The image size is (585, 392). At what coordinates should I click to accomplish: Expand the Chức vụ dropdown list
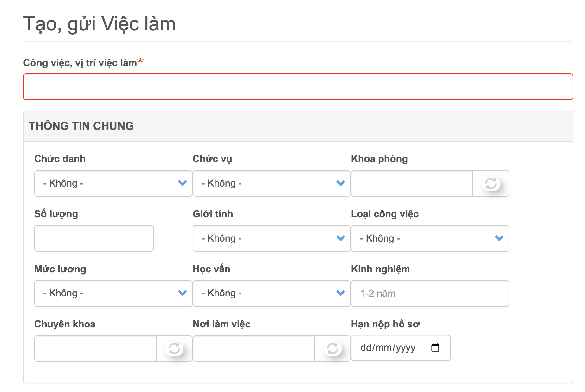click(x=271, y=184)
